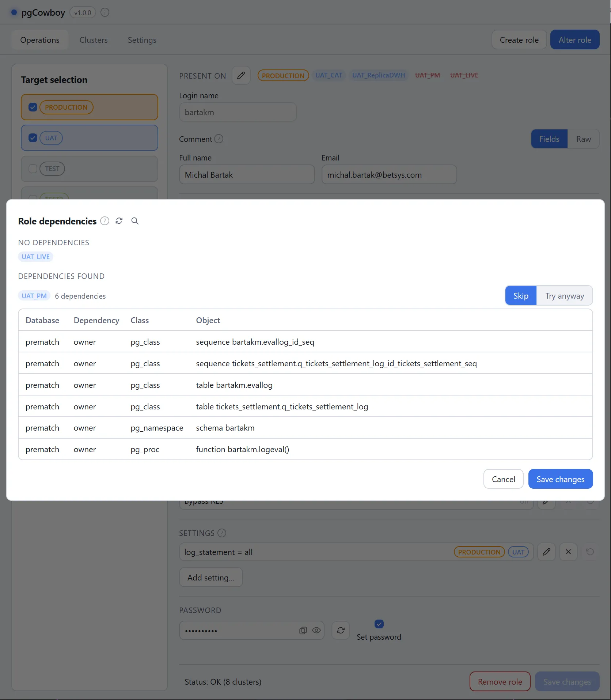The image size is (611, 700).
Task: Click Save changes in the dependencies dialog
Action: point(560,479)
